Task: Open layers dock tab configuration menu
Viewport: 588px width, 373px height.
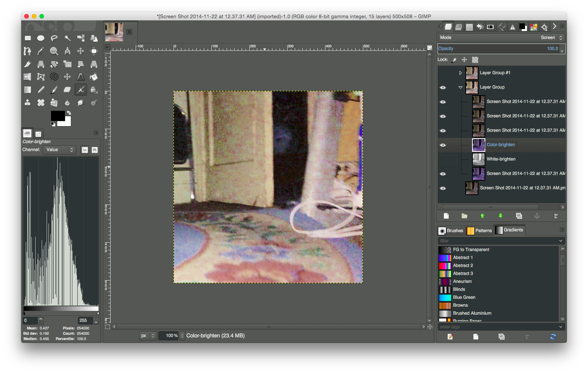Action: tap(562, 26)
